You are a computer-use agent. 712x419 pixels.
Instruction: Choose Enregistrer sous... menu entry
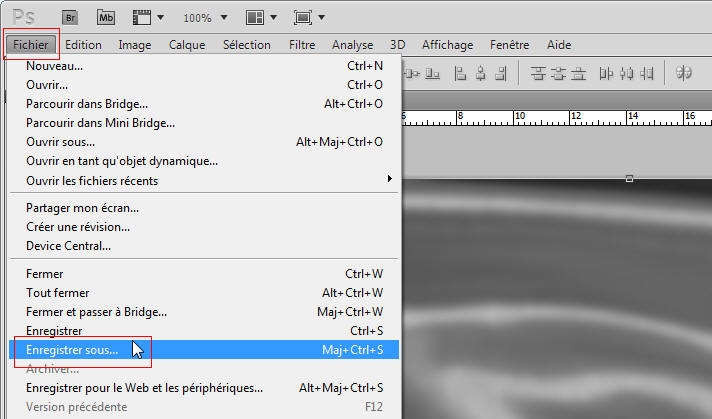204,350
